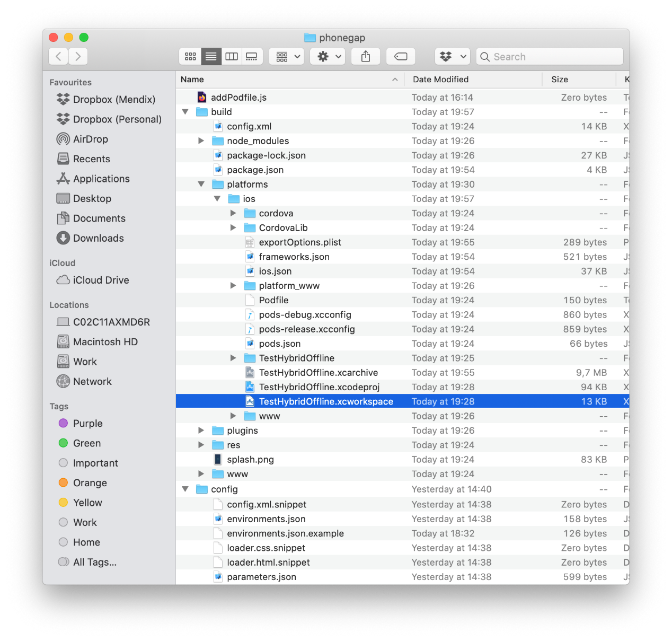The height and width of the screenshot is (641, 672).
Task: Select the frameworks.json row
Action: pyautogui.click(x=402, y=257)
